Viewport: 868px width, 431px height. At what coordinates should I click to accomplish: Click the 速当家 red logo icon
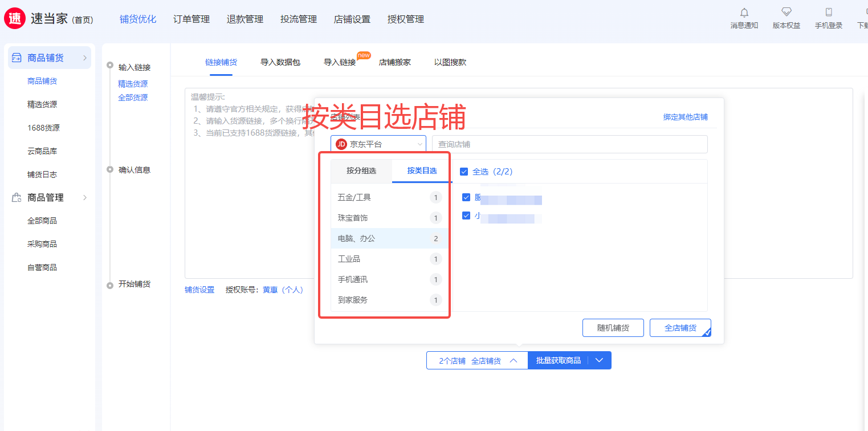[x=15, y=18]
